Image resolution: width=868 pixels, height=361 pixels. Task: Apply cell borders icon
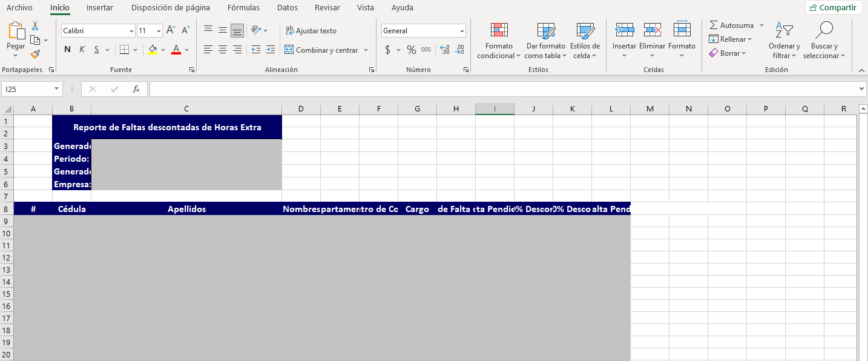(x=124, y=50)
